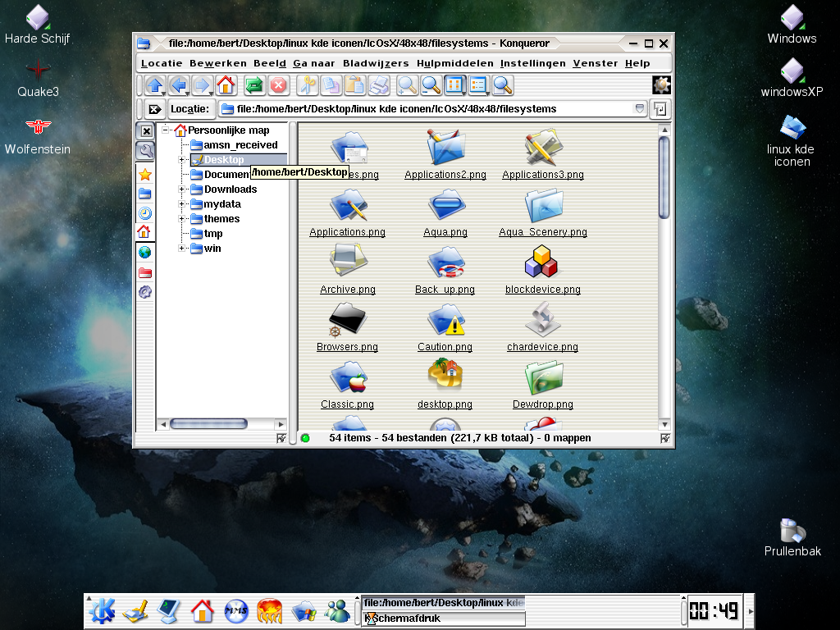The image size is (840, 630).
Task: Open the Prullenbak trash desktop icon
Action: (792, 537)
